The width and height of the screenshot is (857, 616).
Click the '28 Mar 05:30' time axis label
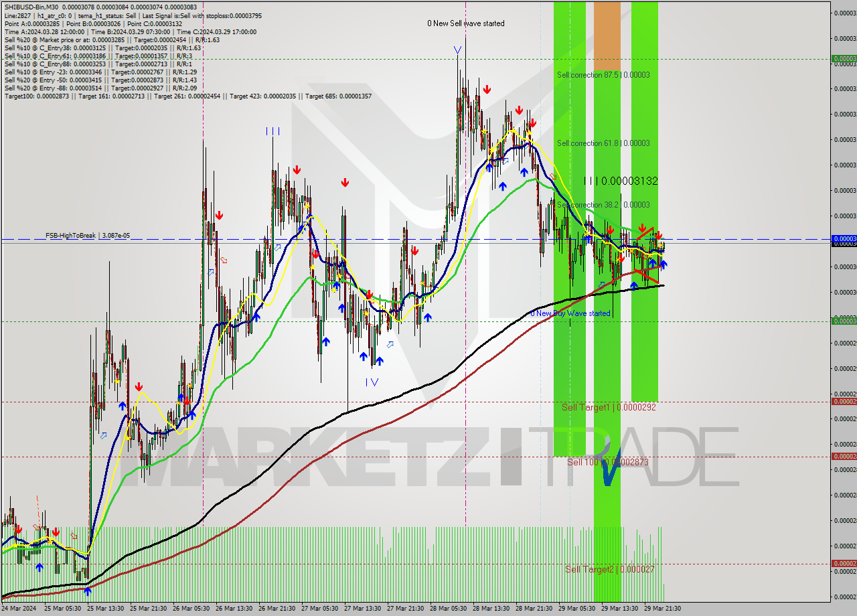tap(448, 609)
